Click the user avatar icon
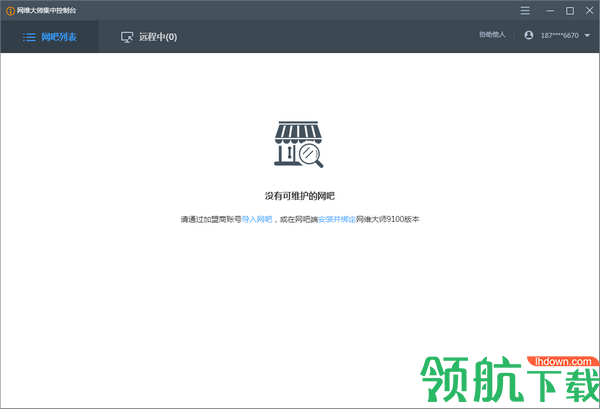Viewport: 600px width, 409px height. 528,35
